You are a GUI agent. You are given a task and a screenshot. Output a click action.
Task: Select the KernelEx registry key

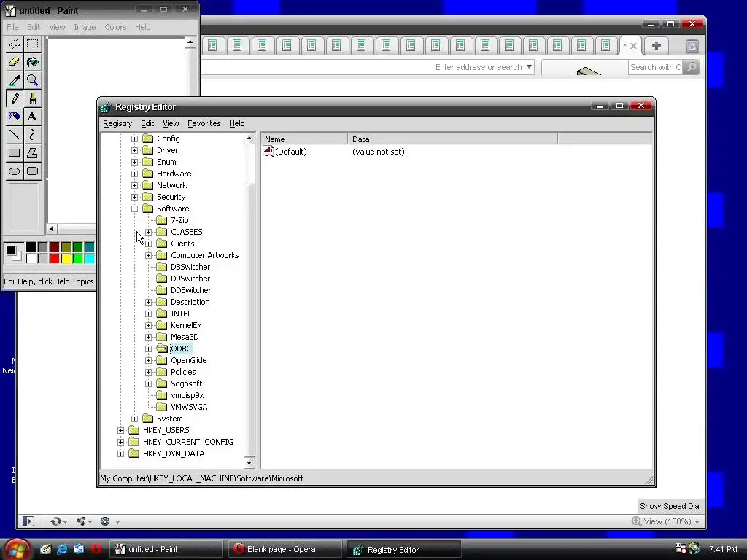pos(186,325)
